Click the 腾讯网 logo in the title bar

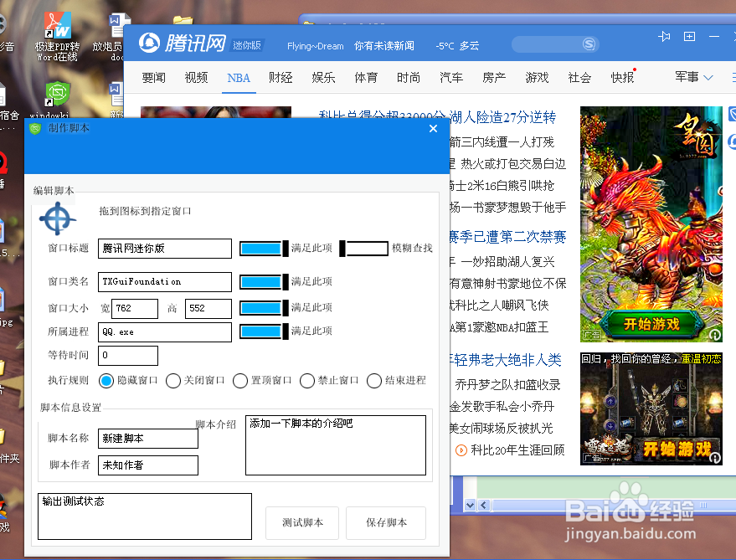(x=167, y=44)
